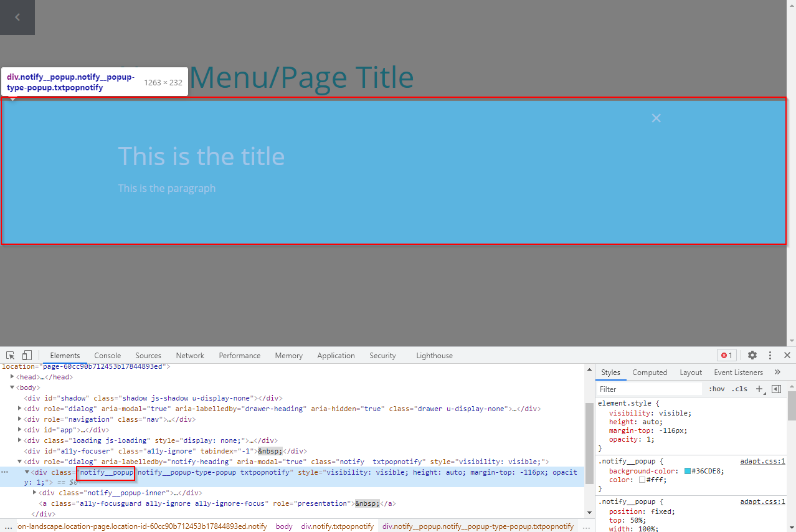Click the breadcrumb overflow ellipsis on the left
This screenshot has height=532, width=796.
[x=8, y=526]
